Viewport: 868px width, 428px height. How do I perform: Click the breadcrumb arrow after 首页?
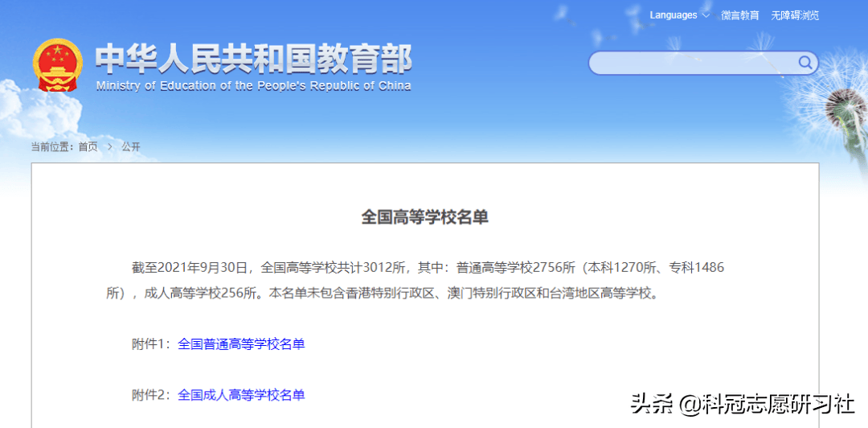(109, 147)
